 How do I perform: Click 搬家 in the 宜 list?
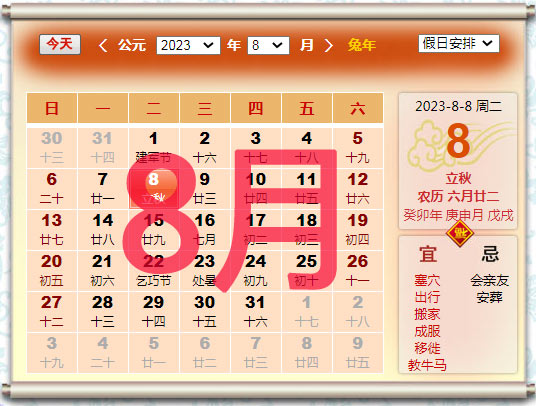click(427, 314)
